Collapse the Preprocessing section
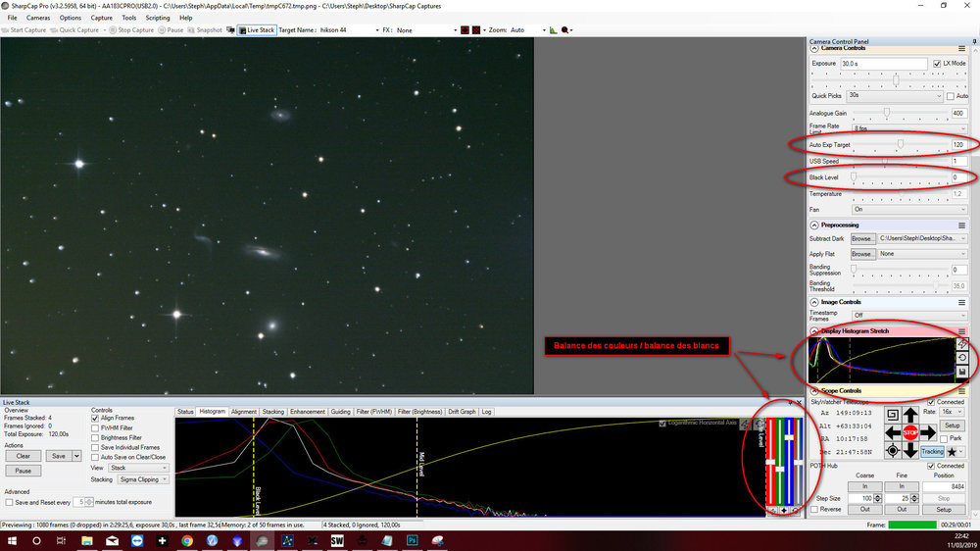 814,225
